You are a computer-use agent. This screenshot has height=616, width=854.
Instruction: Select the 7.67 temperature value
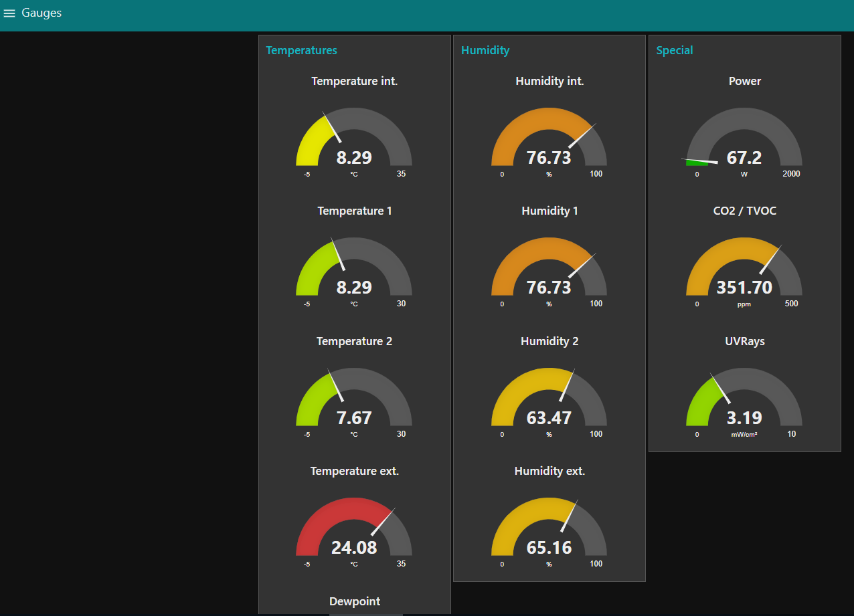tap(354, 418)
